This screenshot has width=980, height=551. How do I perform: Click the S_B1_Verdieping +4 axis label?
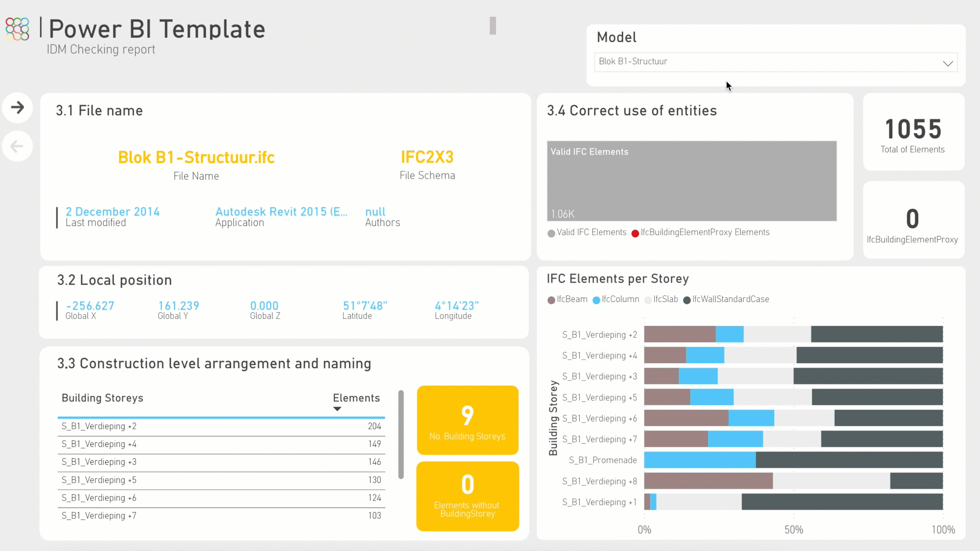coord(600,356)
